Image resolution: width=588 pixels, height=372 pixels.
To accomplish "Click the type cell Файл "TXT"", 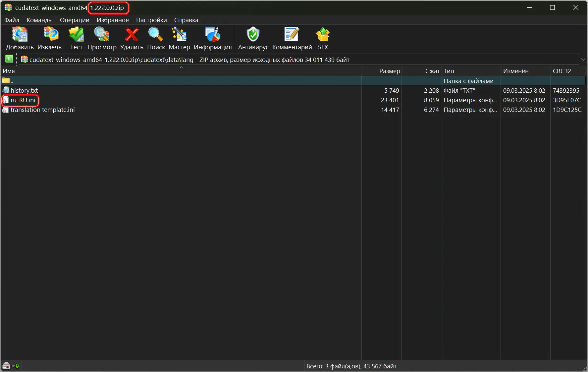I will coord(459,90).
